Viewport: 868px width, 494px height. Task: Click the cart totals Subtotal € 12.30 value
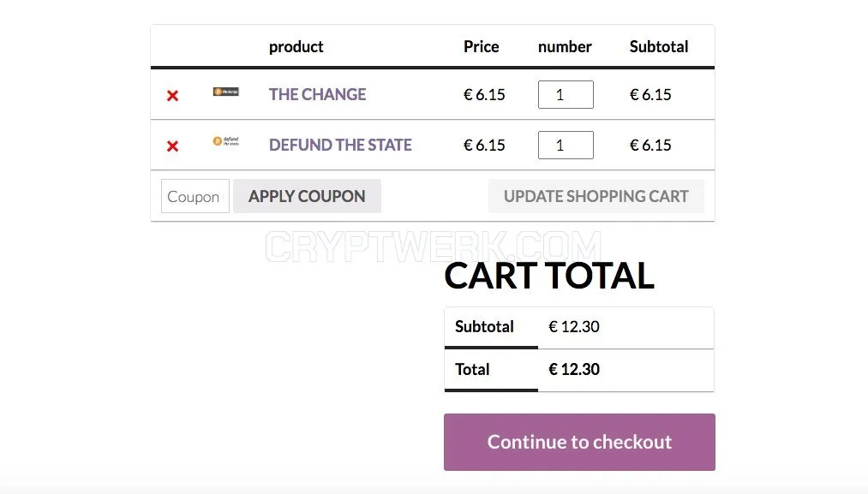click(574, 326)
